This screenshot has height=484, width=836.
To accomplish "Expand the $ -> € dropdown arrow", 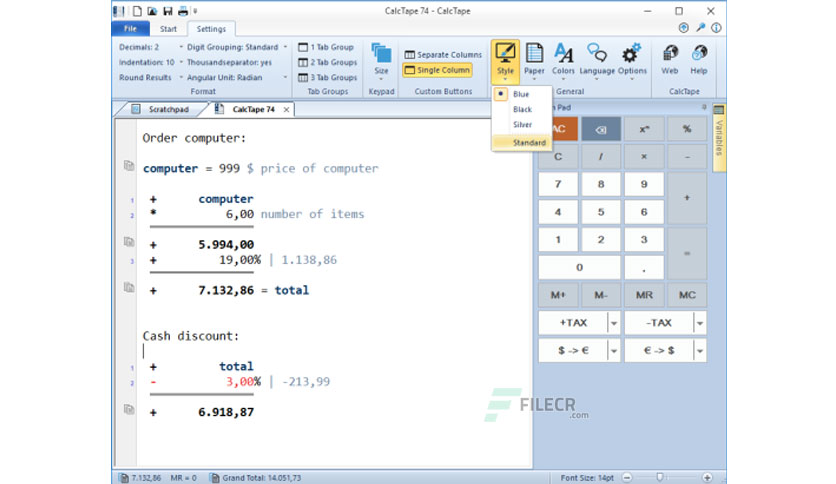I will tap(614, 351).
